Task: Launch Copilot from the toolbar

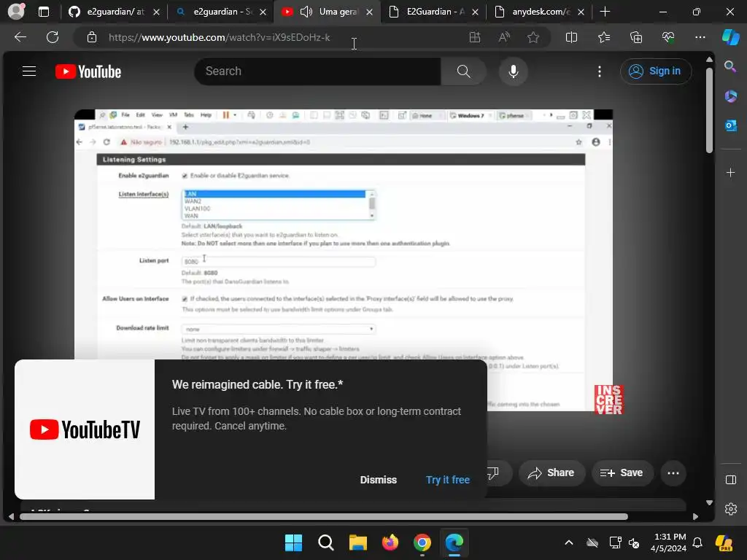Action: click(730, 37)
